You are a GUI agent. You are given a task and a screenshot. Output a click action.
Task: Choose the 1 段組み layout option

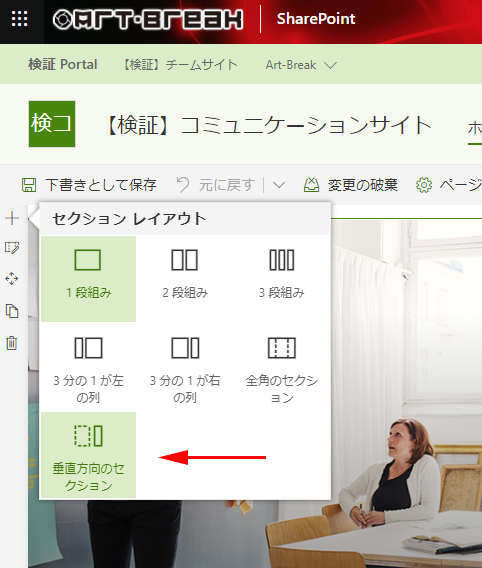(88, 279)
